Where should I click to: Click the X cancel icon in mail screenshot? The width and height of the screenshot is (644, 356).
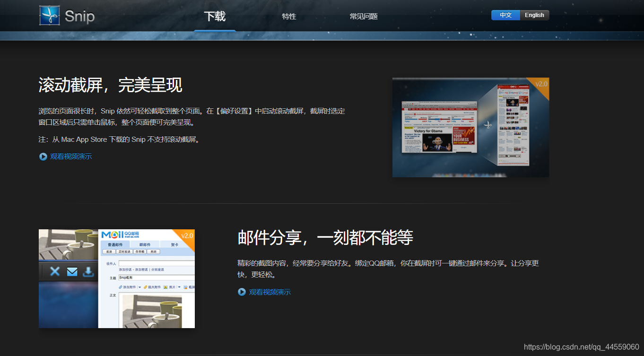tap(55, 271)
